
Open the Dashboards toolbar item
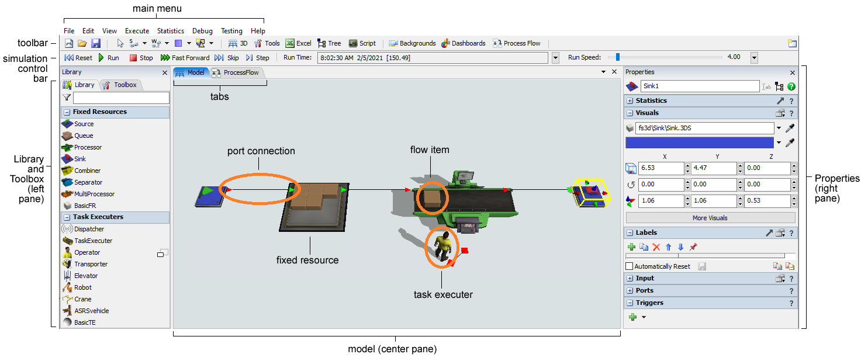[464, 43]
